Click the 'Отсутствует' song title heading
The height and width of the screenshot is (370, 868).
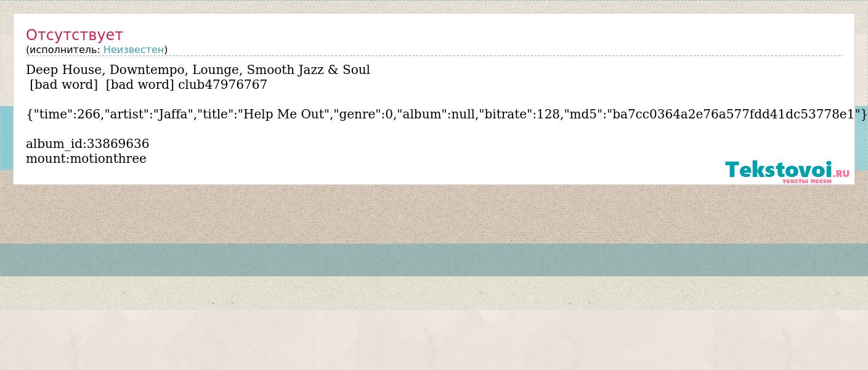pos(75,35)
